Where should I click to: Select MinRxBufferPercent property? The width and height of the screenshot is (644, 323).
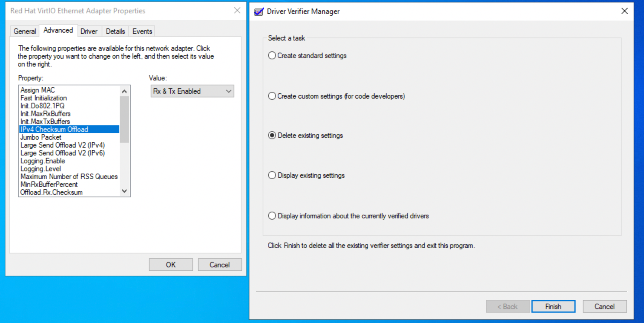tap(69, 184)
